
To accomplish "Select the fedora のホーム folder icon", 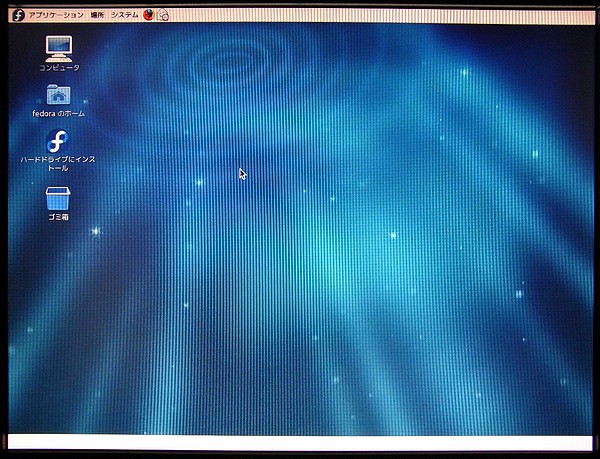I will [x=58, y=94].
